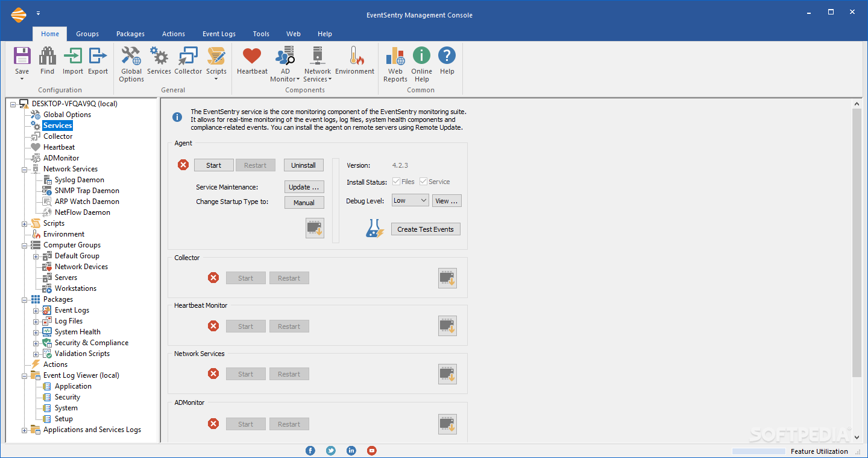Viewport: 868px width, 458px height.
Task: Click the Heartbeat Monitor install package icon
Action: tap(447, 326)
